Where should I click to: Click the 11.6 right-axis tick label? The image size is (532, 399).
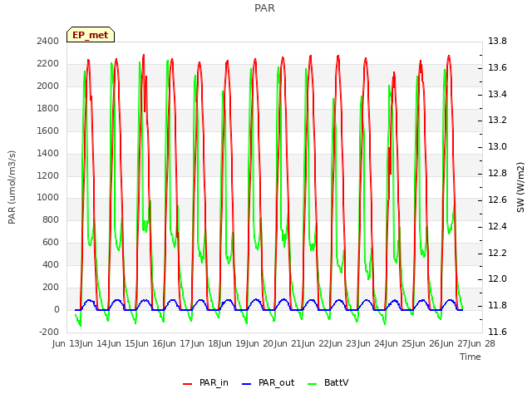click(x=497, y=332)
